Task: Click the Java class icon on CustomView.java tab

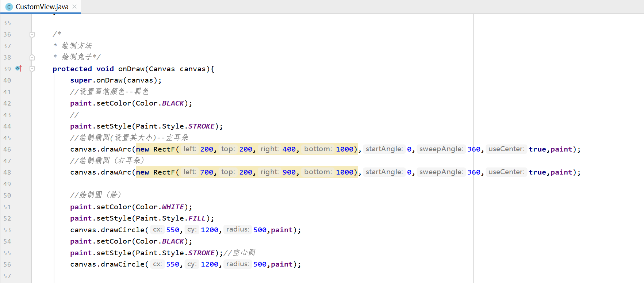Action: 9,7
